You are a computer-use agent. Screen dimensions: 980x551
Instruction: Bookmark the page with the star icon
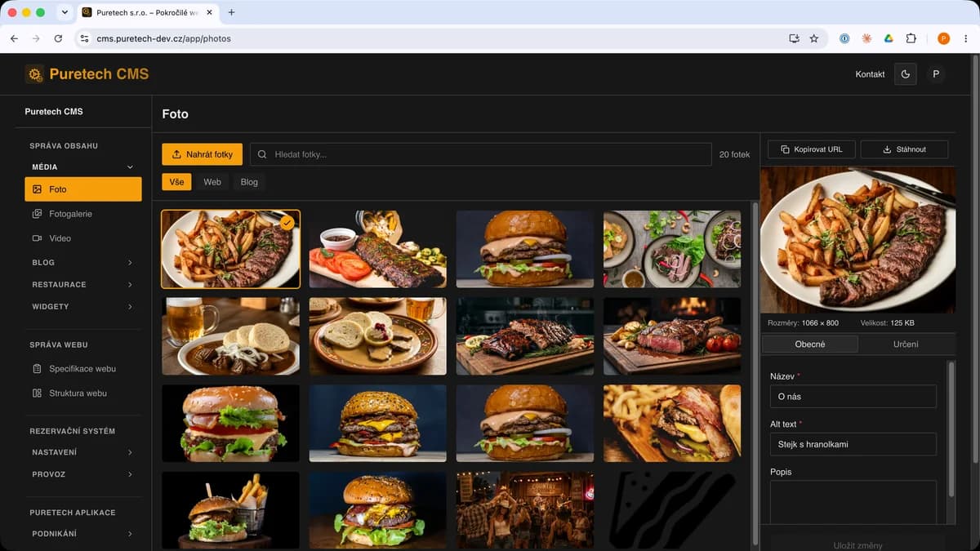pyautogui.click(x=813, y=38)
